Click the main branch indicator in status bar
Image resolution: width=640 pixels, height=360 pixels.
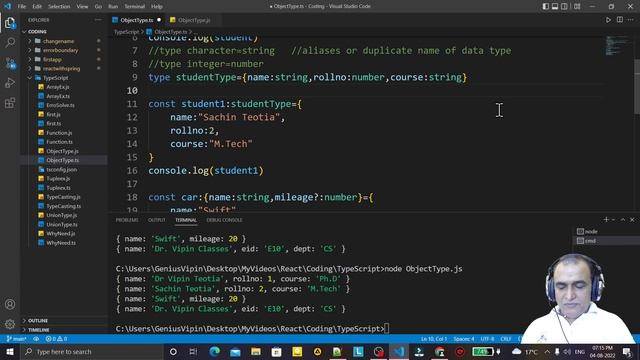tap(16, 339)
